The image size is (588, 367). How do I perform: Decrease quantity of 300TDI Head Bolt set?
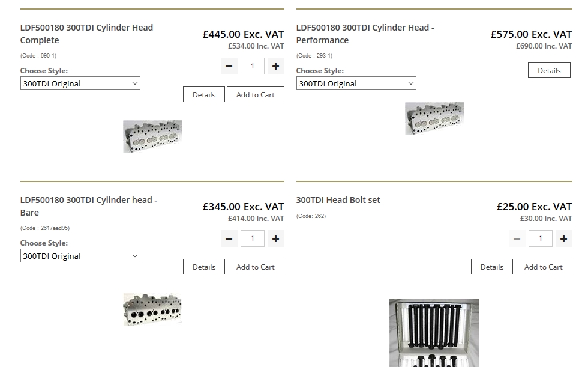[x=517, y=238]
